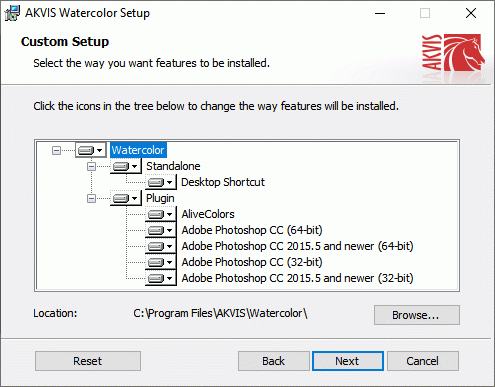Collapse the Watercolor root tree node
The width and height of the screenshot is (495, 387).
click(x=56, y=150)
